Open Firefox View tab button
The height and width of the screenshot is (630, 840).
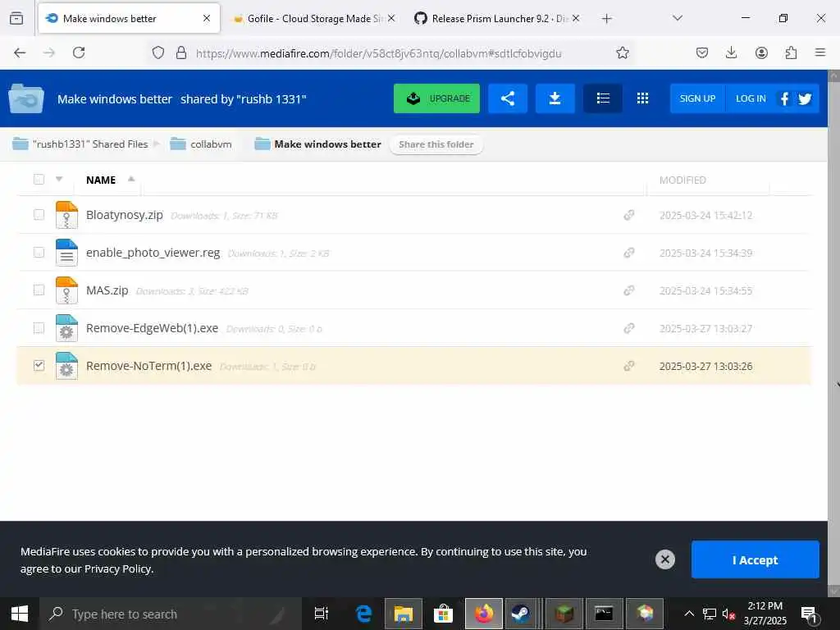pos(16,18)
